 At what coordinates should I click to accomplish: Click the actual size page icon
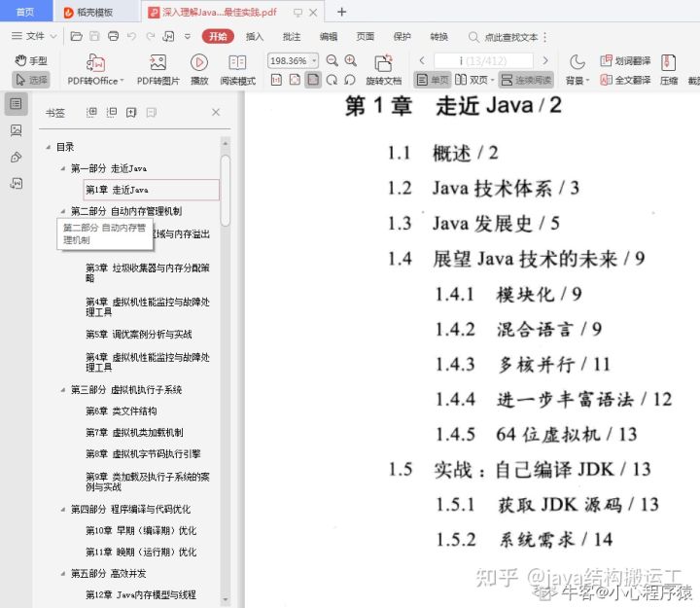(276, 80)
